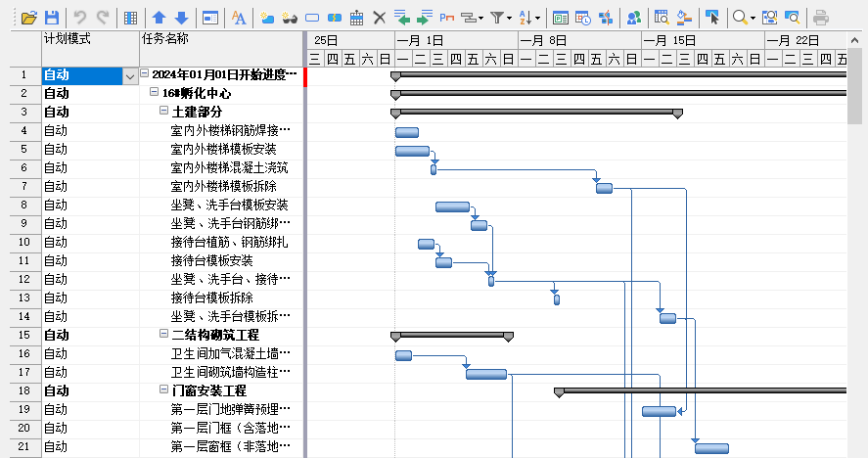The width and height of the screenshot is (868, 458).
Task: Collapse the 门窗安装工程 group
Action: tap(163, 389)
